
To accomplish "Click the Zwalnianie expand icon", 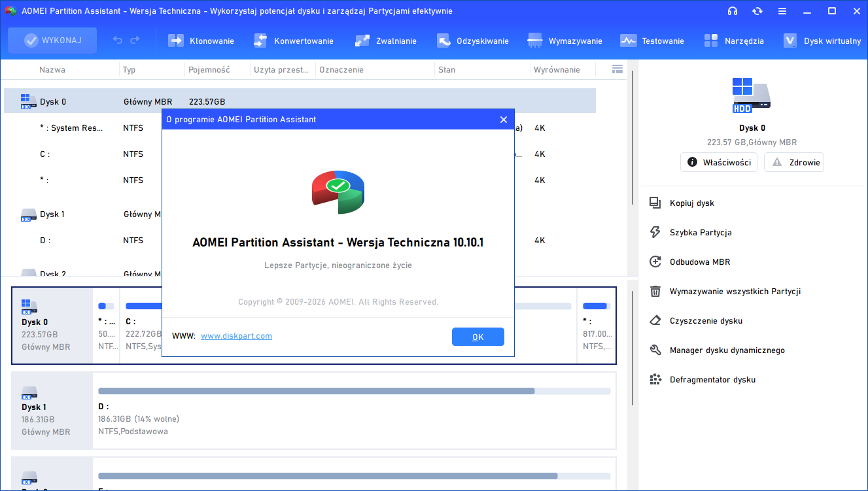I will 362,41.
